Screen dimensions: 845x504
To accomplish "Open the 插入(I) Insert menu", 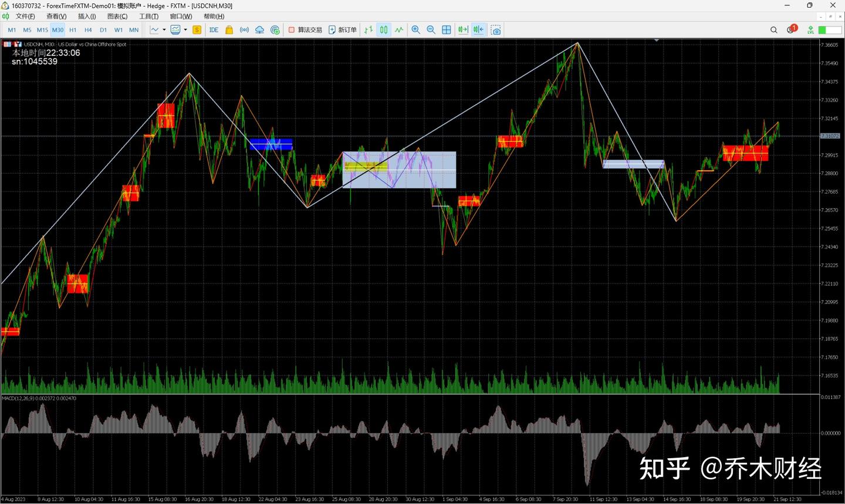I will click(87, 16).
